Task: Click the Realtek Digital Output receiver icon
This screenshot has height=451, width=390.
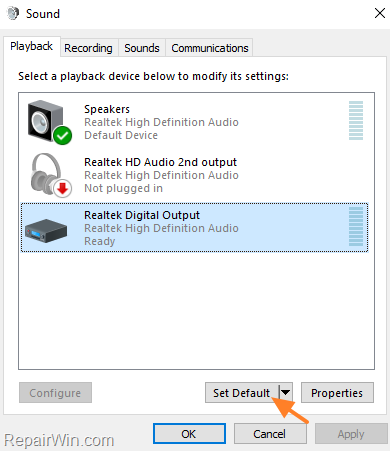Action: [x=46, y=231]
